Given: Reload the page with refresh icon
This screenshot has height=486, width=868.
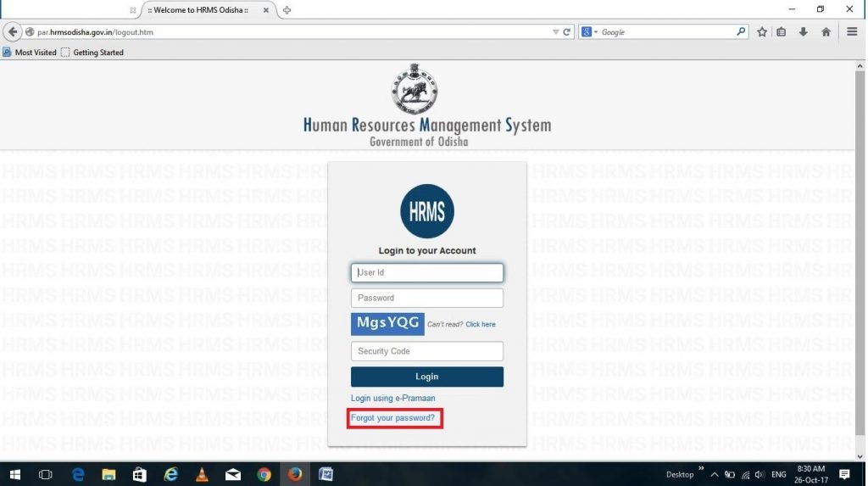Looking at the screenshot, I should [x=566, y=32].
